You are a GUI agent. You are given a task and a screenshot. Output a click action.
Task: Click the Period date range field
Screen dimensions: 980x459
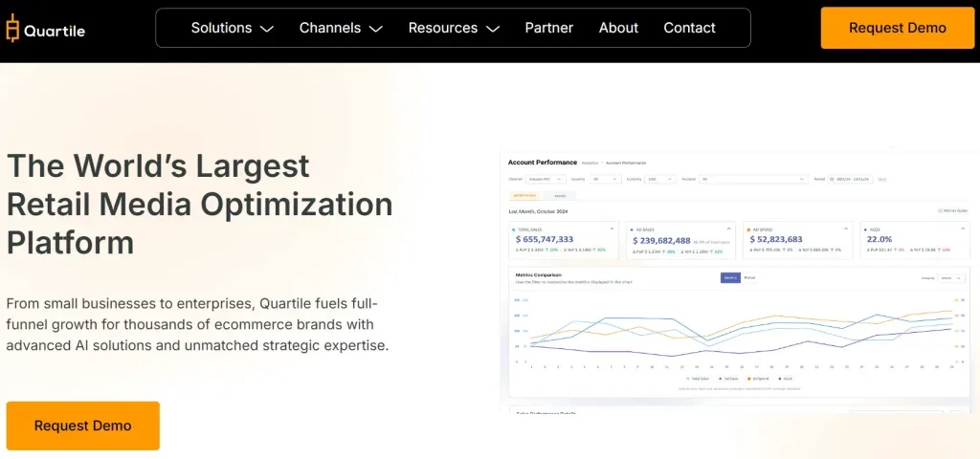[x=851, y=179]
